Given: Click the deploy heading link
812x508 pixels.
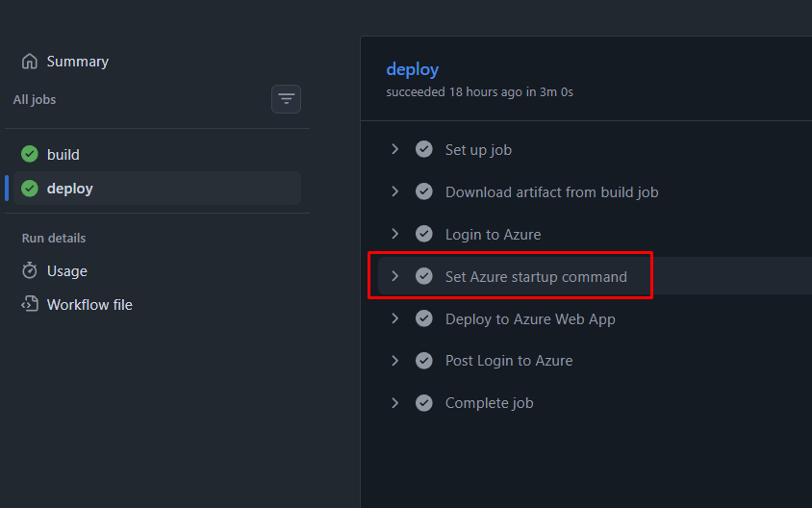Looking at the screenshot, I should [412, 69].
